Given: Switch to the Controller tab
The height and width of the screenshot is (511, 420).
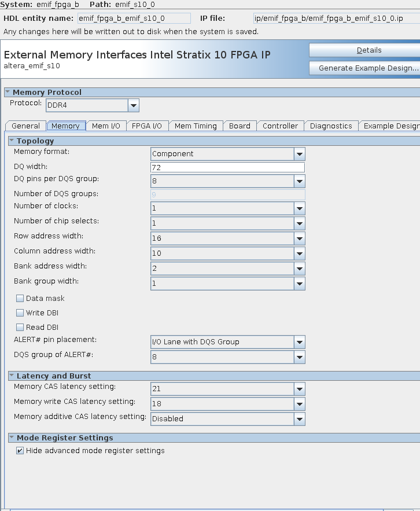Looking at the screenshot, I should click(280, 126).
